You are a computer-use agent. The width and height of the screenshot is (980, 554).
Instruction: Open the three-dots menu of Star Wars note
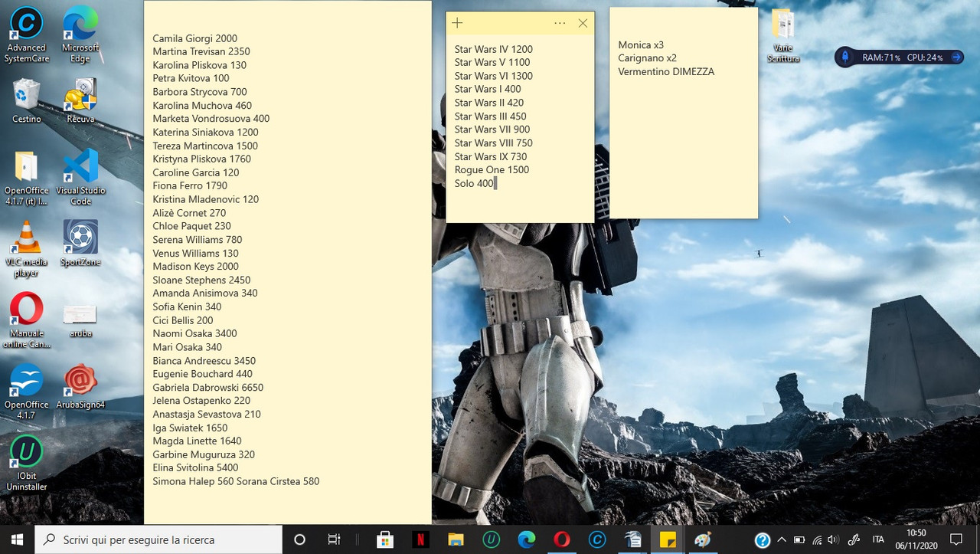pos(560,23)
